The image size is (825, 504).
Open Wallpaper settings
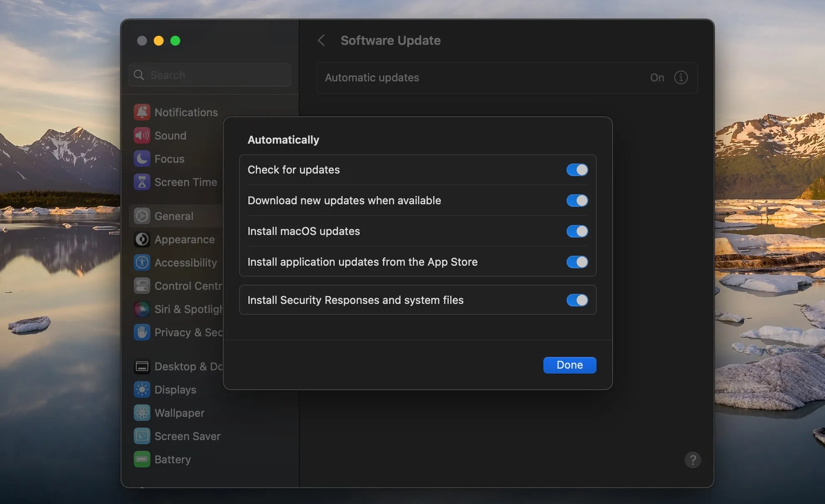point(179,413)
